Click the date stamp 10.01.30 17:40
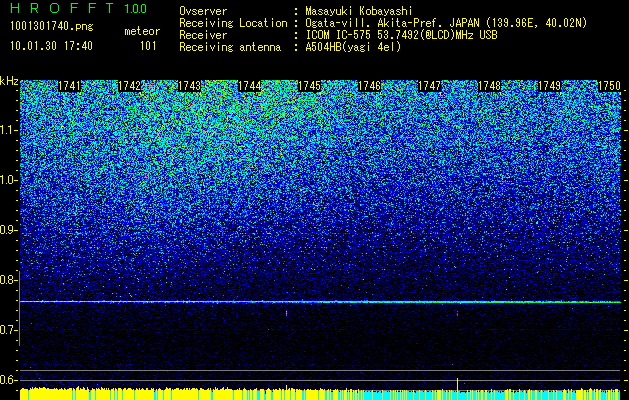629x400 pixels. 52,46
